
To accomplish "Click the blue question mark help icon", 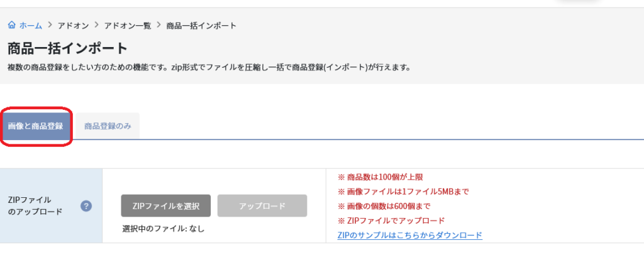I will click(87, 205).
